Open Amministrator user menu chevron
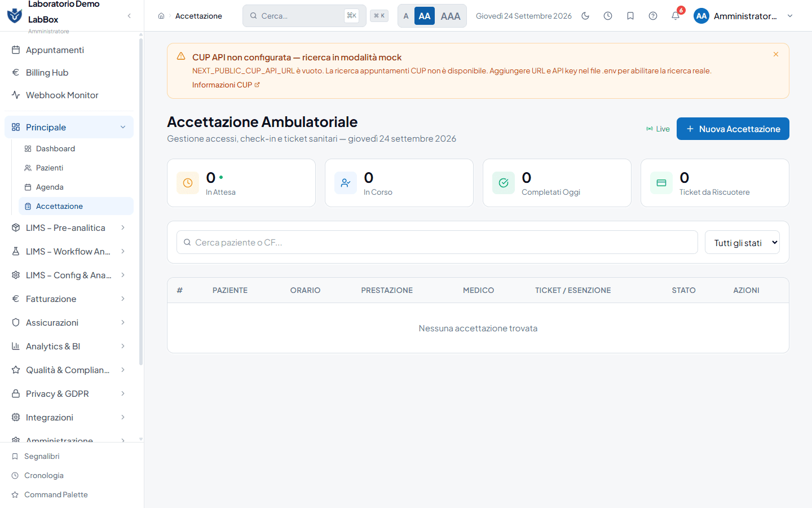Image resolution: width=812 pixels, height=508 pixels. 790,16
